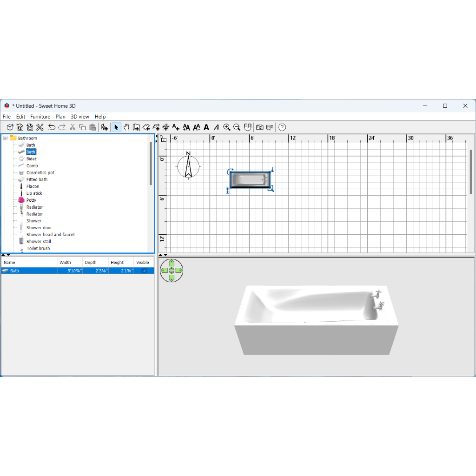Click the Zoom in magnifier icon

[x=227, y=127]
